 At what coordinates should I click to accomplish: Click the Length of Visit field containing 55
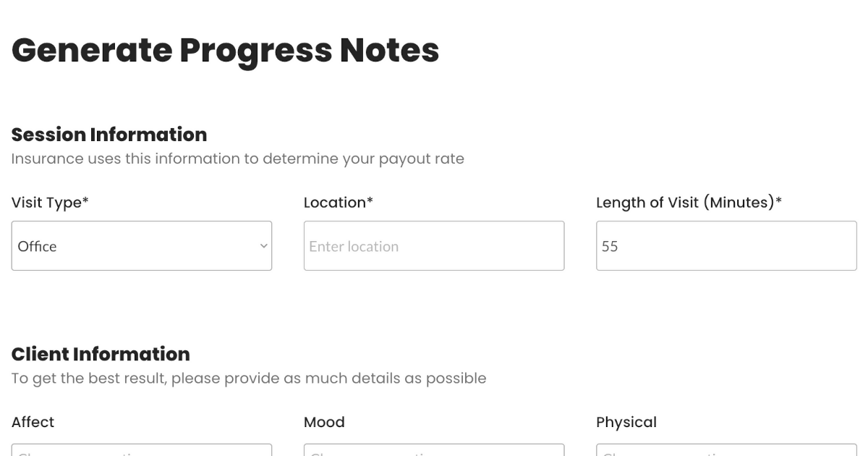pyautogui.click(x=726, y=246)
